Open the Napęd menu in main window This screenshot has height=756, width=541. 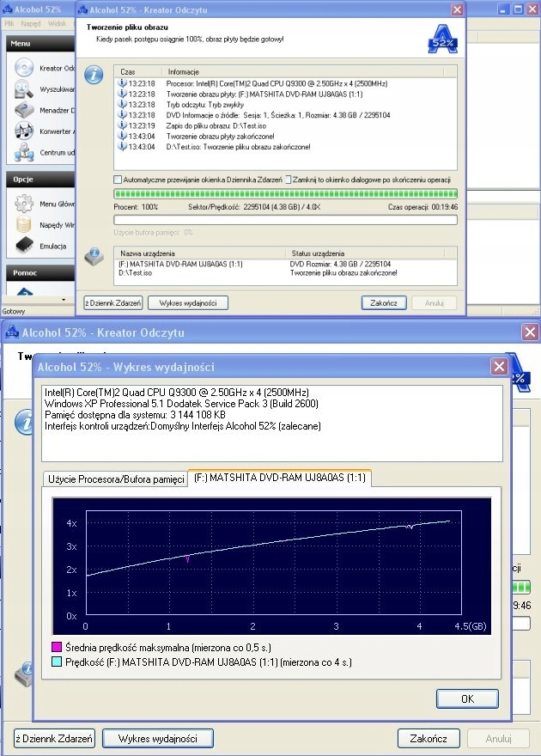point(31,23)
